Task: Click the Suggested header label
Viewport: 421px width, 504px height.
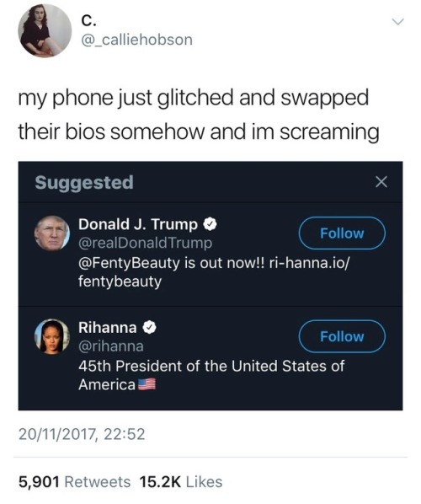Action: pyautogui.click(x=84, y=183)
